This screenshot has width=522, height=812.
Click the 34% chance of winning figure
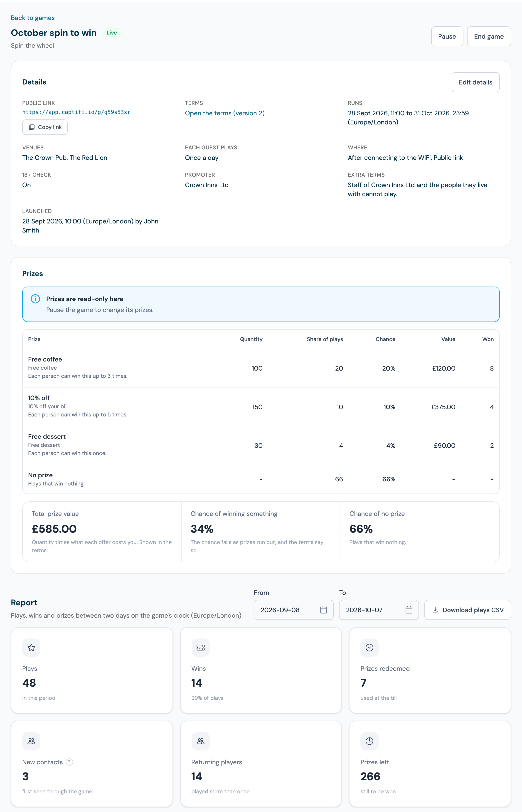coord(202,529)
